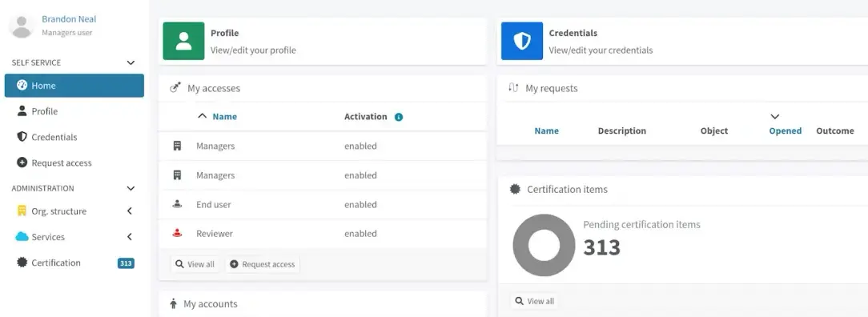Viewport: 868px width, 317px height.
Task: Click the My accounts panel heading
Action: pyautogui.click(x=211, y=303)
